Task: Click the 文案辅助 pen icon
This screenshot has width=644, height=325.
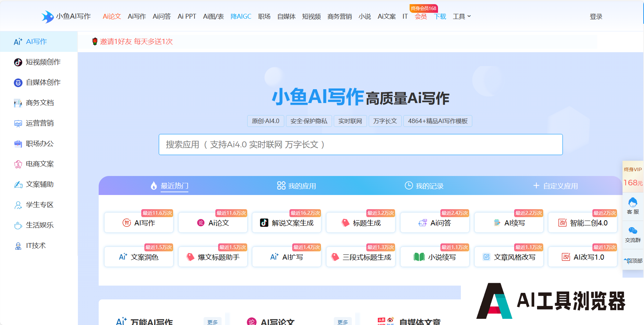Action: (18, 185)
